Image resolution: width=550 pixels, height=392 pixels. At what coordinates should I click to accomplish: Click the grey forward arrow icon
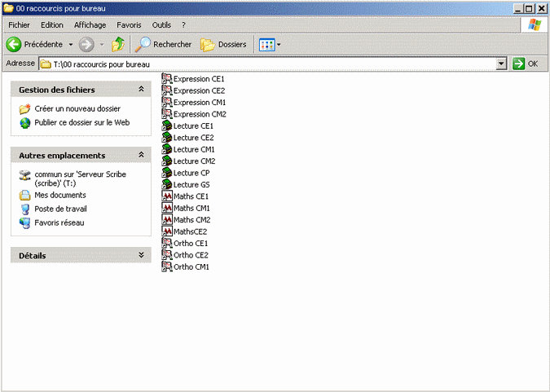pos(86,45)
